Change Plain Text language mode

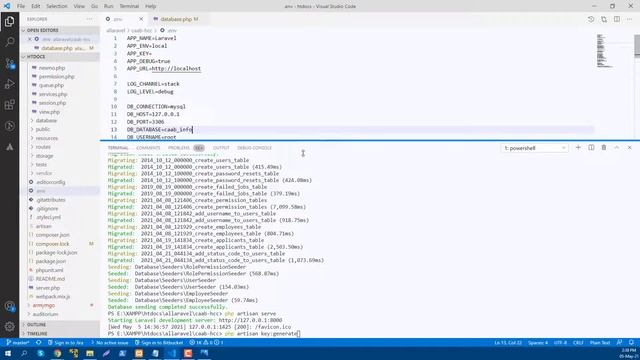coord(600,342)
